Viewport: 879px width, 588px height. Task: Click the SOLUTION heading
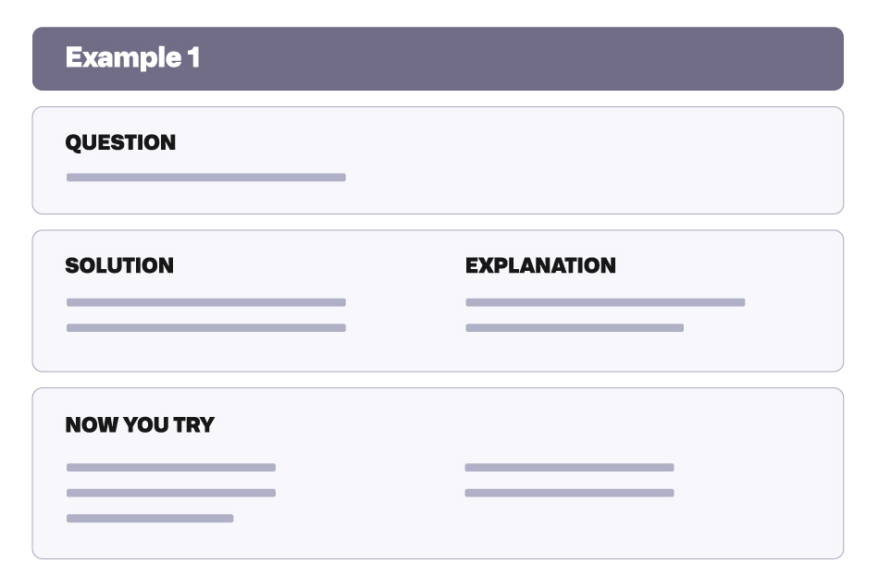(119, 265)
